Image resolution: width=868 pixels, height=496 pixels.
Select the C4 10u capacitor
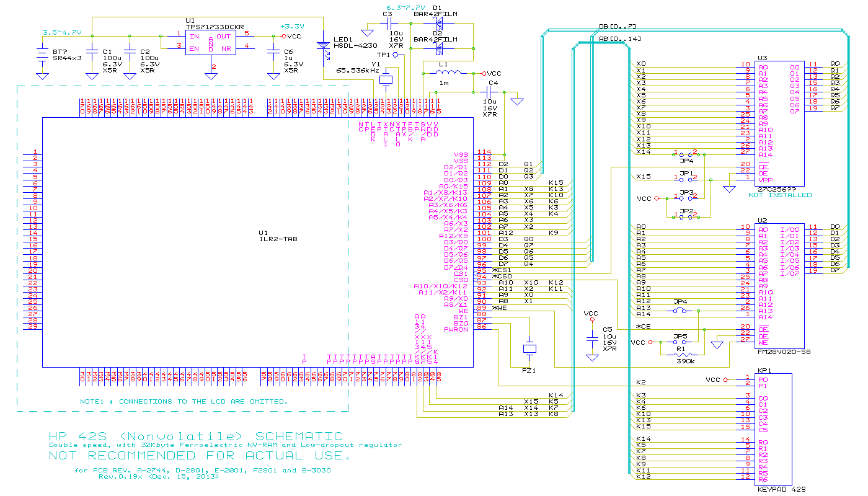[494, 92]
